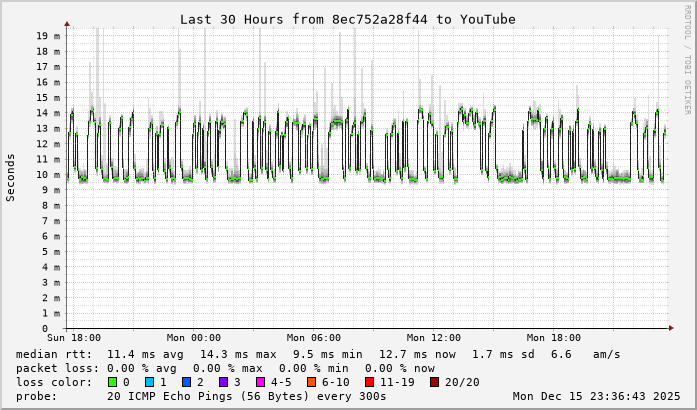Click the green loss color swatch for 0
This screenshot has width=697, height=410.
[112, 382]
